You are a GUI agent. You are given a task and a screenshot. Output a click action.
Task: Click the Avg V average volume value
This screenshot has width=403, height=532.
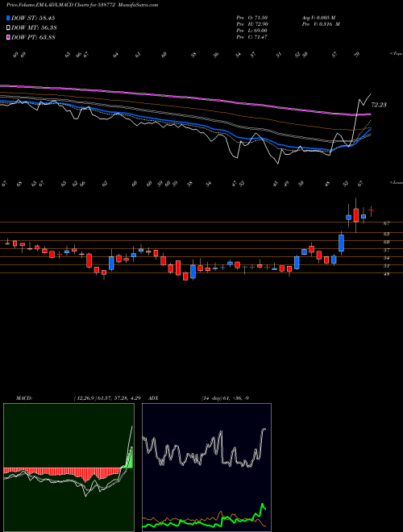[318, 17]
